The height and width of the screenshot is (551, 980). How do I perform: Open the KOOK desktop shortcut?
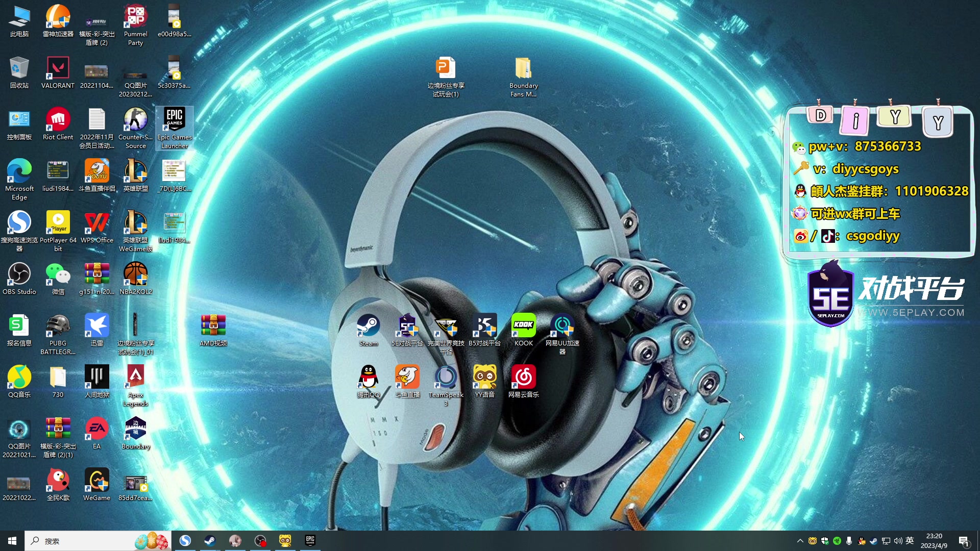pos(523,330)
